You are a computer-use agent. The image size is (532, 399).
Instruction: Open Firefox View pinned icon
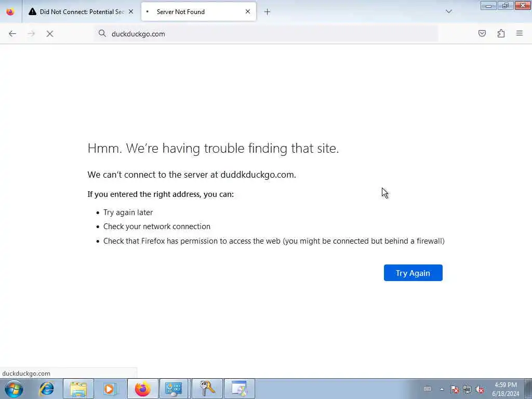pyautogui.click(x=10, y=11)
